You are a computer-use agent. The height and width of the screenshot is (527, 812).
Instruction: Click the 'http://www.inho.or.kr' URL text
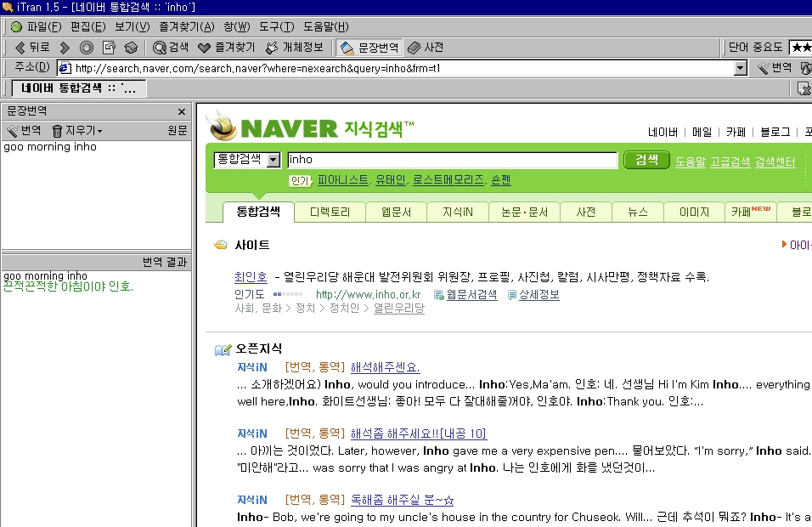point(368,294)
